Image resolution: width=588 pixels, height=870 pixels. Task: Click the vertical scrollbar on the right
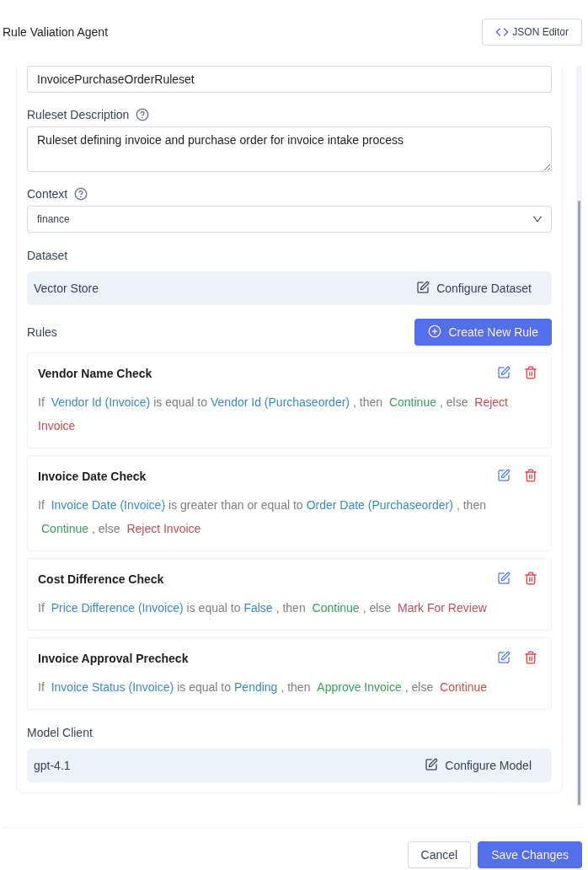[x=579, y=502]
